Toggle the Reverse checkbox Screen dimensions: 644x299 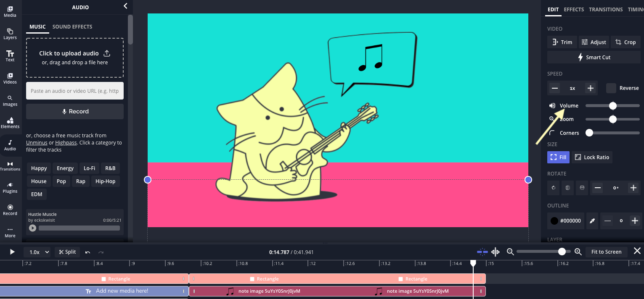point(611,88)
